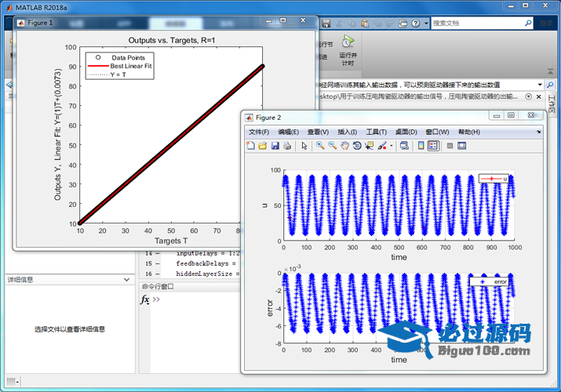
Task: Click the 搜索文档 search field
Action: [x=476, y=24]
